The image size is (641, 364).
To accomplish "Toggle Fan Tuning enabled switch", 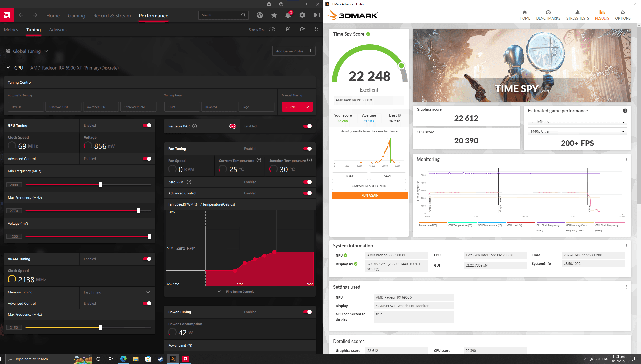I will 307,149.
